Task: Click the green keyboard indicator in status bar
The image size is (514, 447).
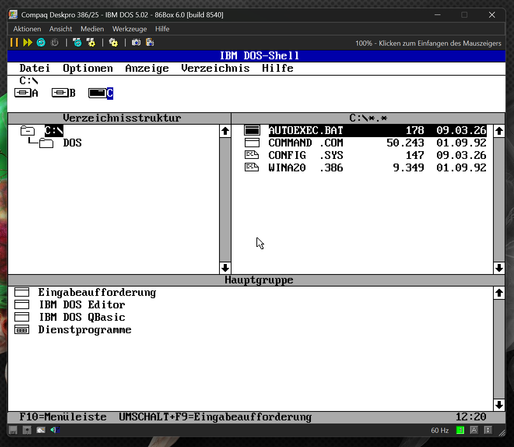Action: click(x=460, y=430)
